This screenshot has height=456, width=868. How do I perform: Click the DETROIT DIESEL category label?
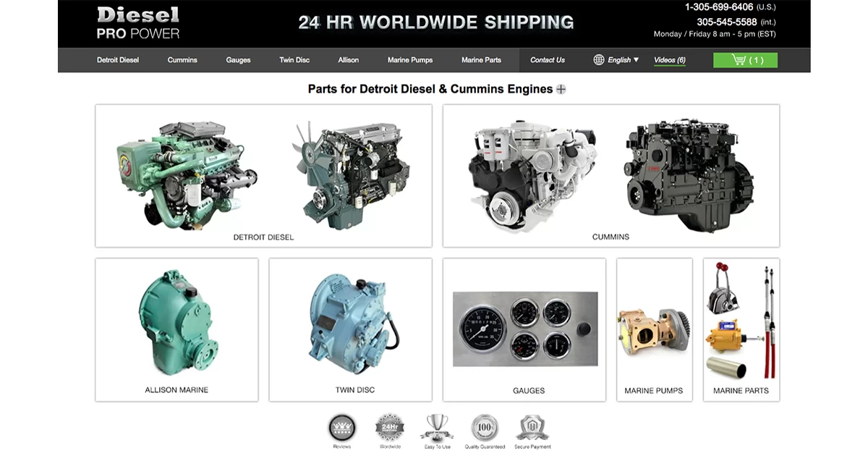coord(263,237)
